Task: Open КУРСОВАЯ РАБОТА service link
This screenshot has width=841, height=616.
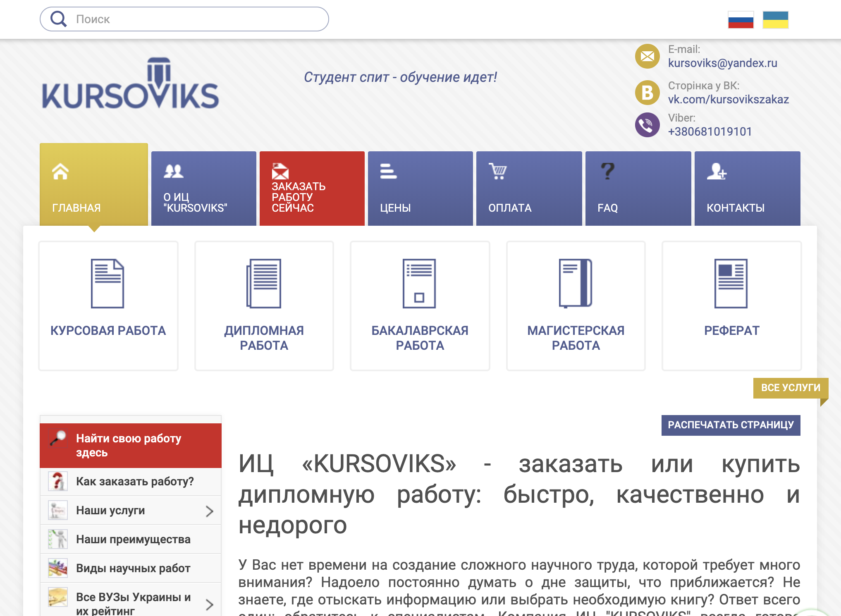Action: (x=108, y=330)
